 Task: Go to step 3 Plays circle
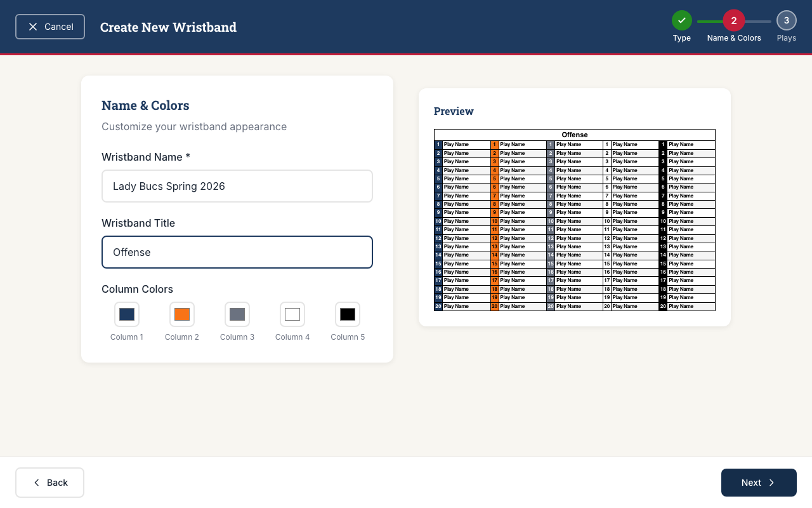(787, 20)
